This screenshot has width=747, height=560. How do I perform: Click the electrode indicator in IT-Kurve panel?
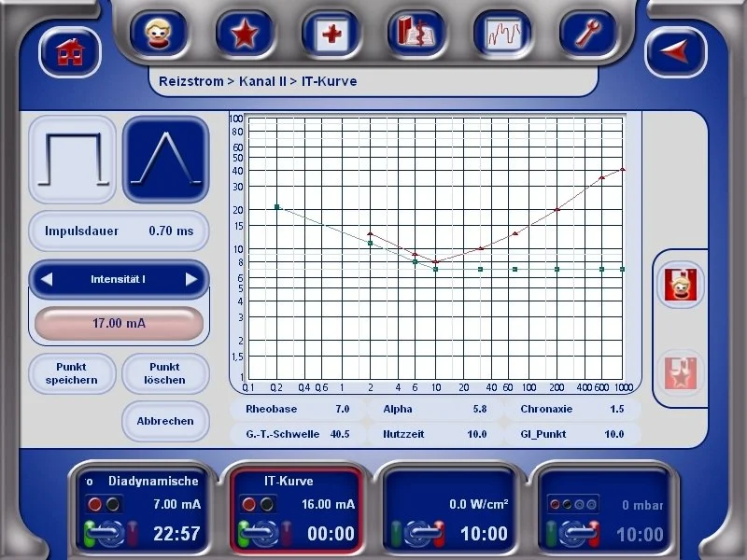point(258,504)
